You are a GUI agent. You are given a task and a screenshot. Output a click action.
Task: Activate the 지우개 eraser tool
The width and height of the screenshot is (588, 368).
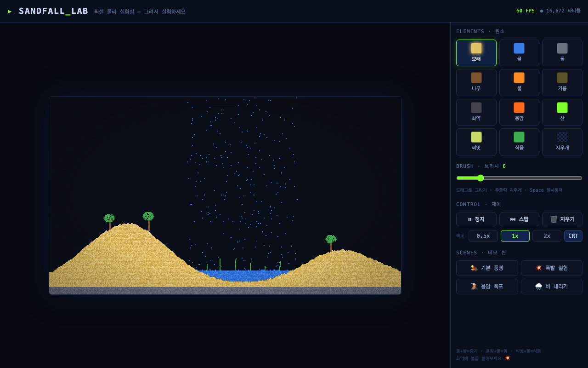tap(562, 142)
